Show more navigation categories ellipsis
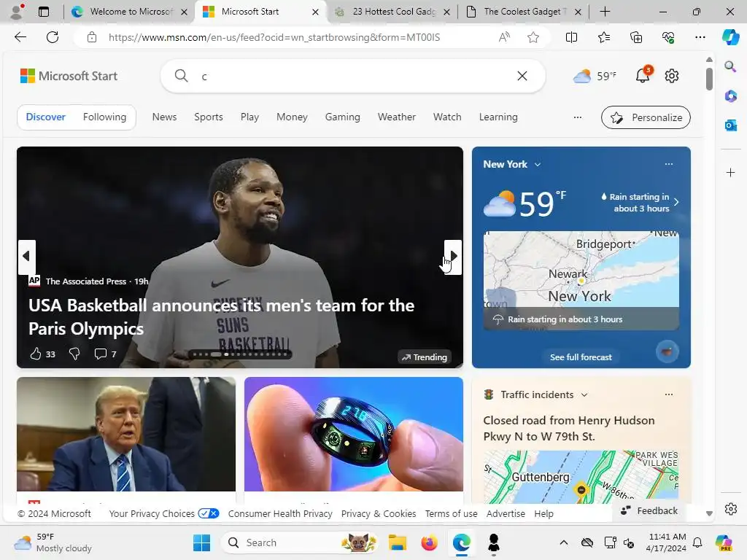747x560 pixels. [578, 117]
